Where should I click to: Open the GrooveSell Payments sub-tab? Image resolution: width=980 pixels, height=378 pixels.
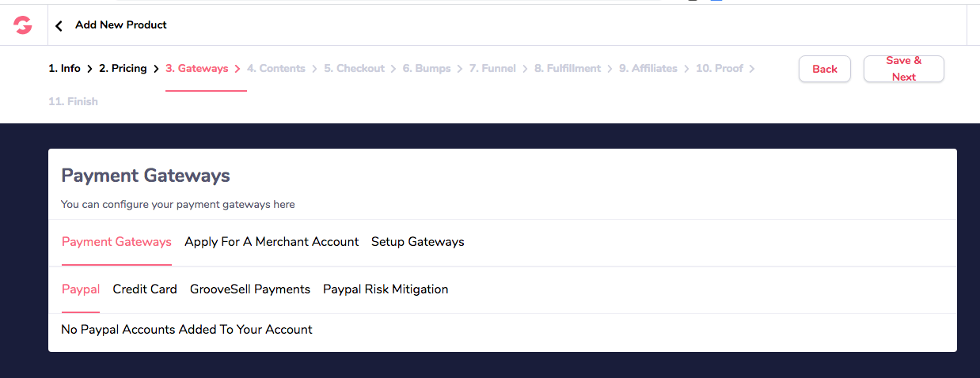(250, 289)
